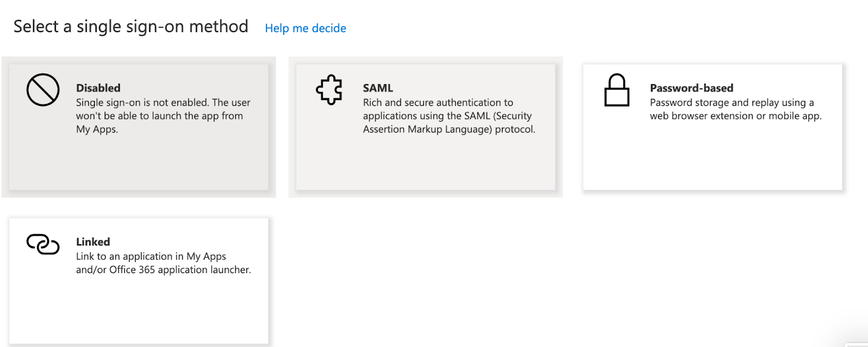
Task: Click the 'Select a single sign-on method' heading
Action: pyautogui.click(x=131, y=27)
